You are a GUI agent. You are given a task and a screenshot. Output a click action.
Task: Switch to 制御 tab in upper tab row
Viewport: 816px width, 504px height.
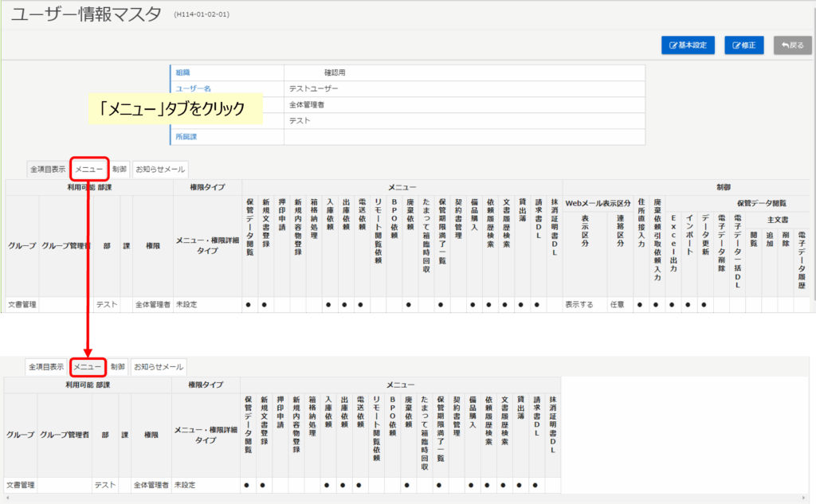120,169
